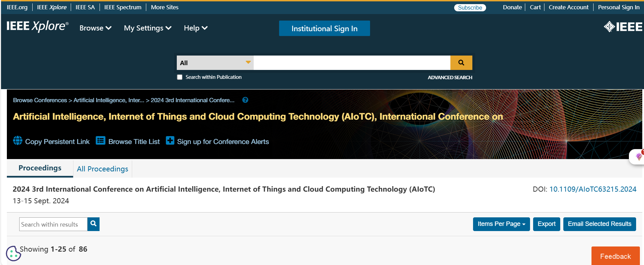Open the Cart link
This screenshot has width=644, height=265.
point(535,7)
